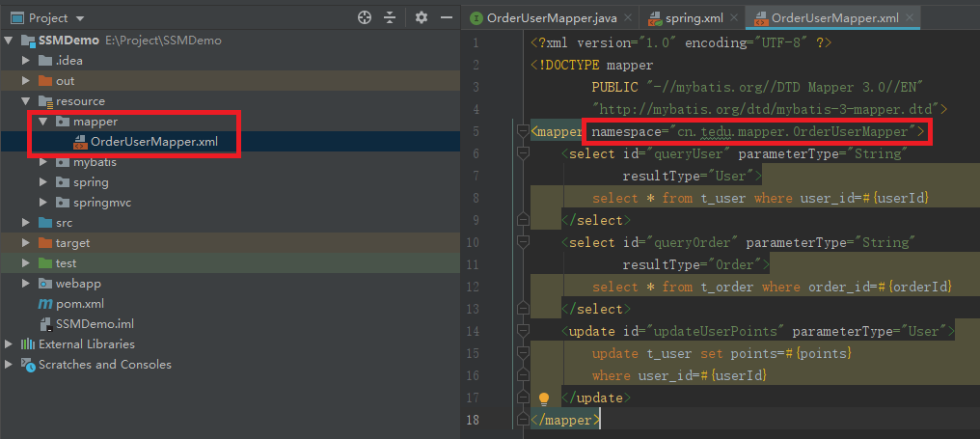Viewport: 980px width, 439px height.
Task: Close the spring.xml tab
Action: tap(734, 18)
